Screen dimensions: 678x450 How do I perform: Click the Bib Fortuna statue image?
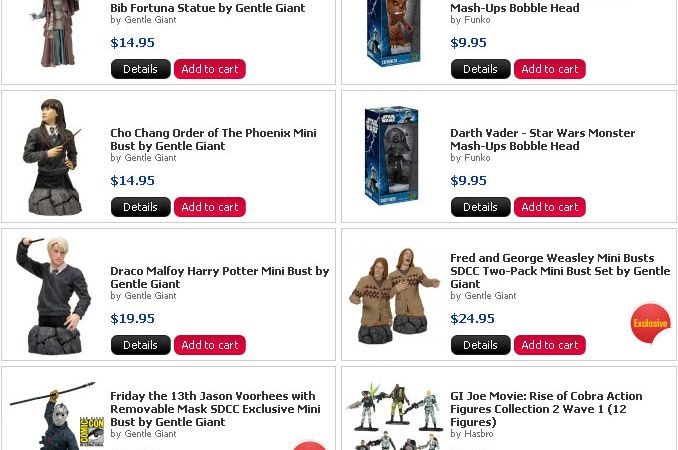pos(55,33)
